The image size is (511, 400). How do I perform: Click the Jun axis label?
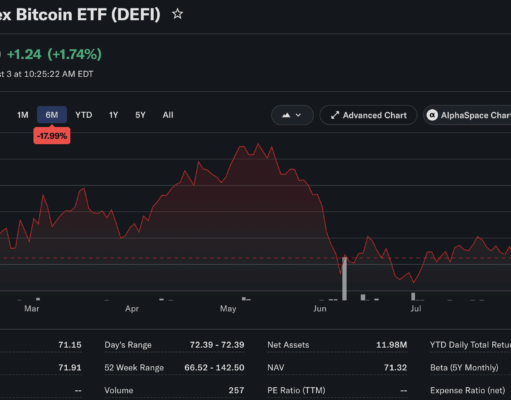(320, 309)
